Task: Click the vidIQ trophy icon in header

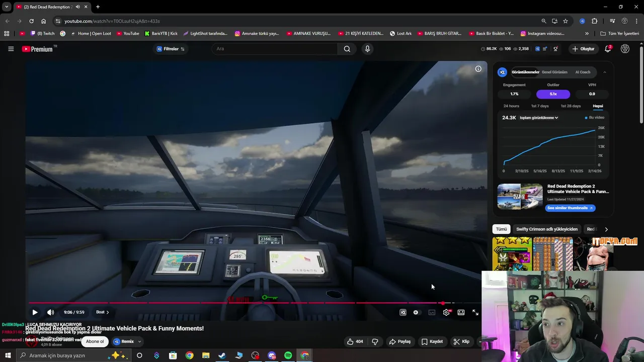Action: click(555, 49)
